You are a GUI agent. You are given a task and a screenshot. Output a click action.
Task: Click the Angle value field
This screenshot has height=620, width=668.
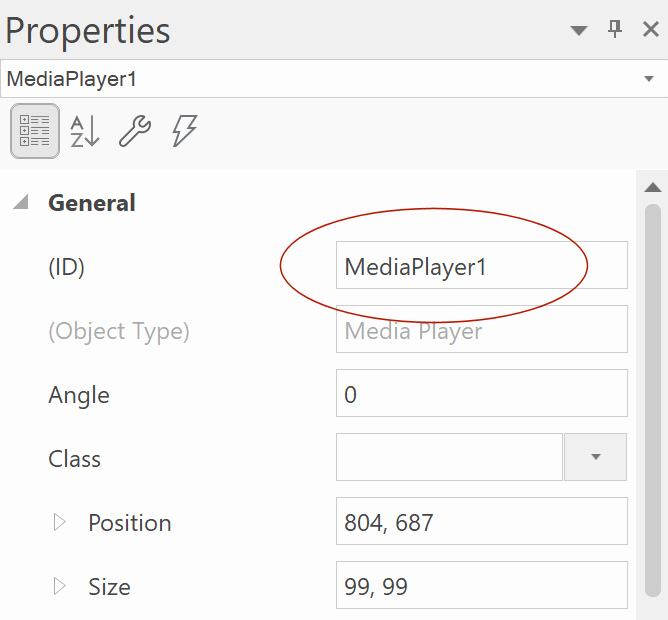click(x=481, y=395)
